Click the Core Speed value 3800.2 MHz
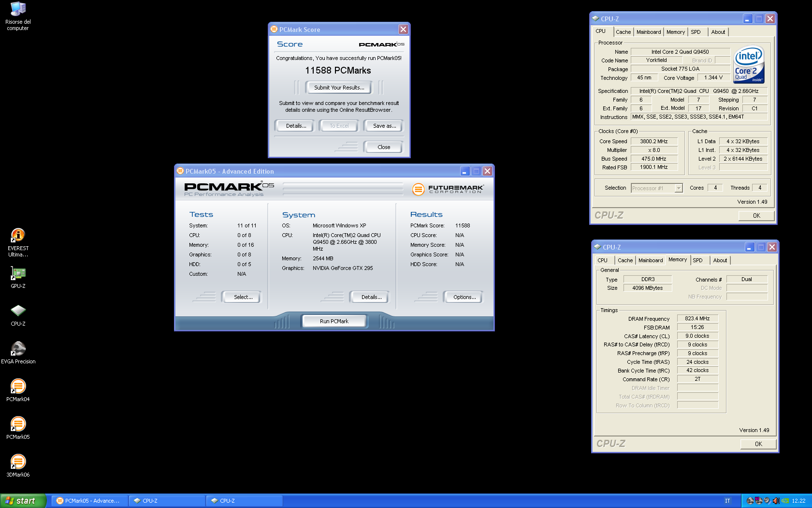This screenshot has height=508, width=812. tap(653, 141)
